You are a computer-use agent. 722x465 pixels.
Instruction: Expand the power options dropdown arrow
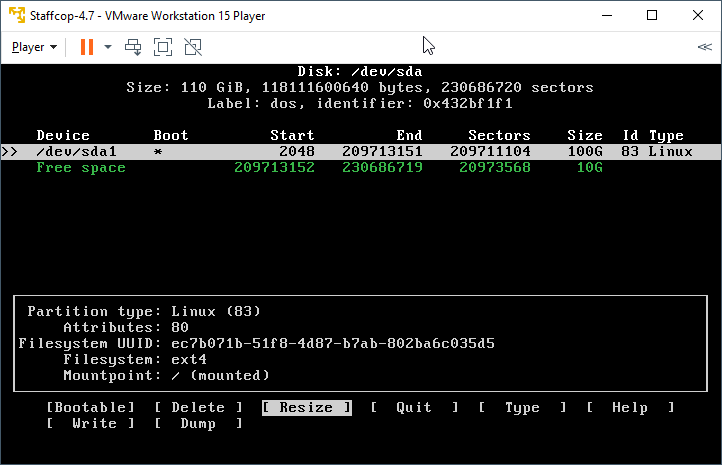(x=107, y=47)
